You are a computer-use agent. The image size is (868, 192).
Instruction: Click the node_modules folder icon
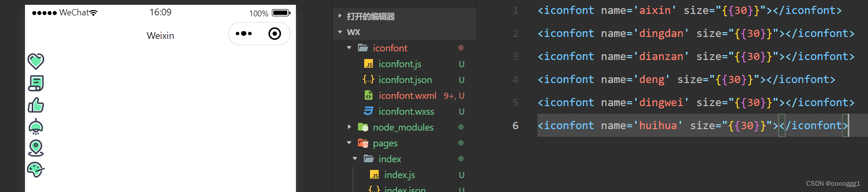pos(363,127)
